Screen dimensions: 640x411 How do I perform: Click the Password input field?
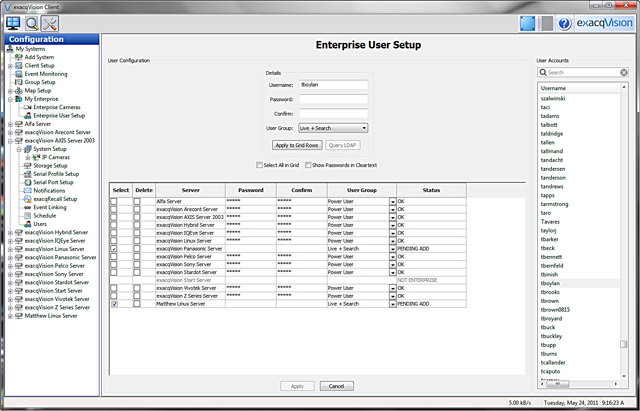(334, 100)
